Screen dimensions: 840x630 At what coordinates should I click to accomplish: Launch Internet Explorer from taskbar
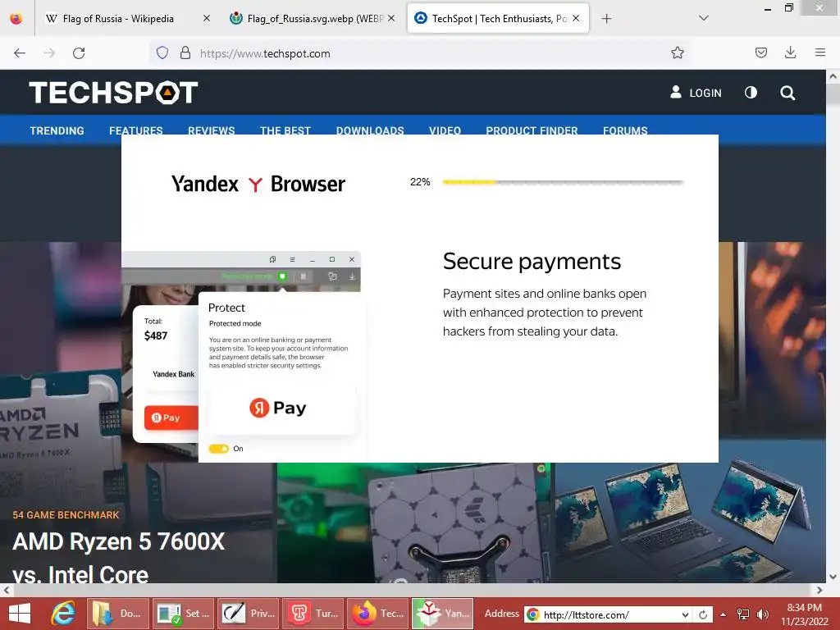tap(62, 614)
